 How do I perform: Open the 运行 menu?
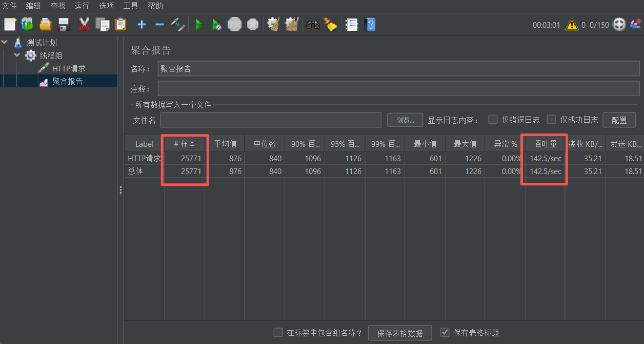[82, 6]
